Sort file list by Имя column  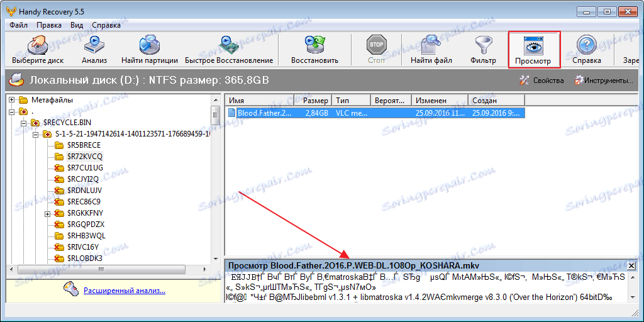tap(260, 100)
